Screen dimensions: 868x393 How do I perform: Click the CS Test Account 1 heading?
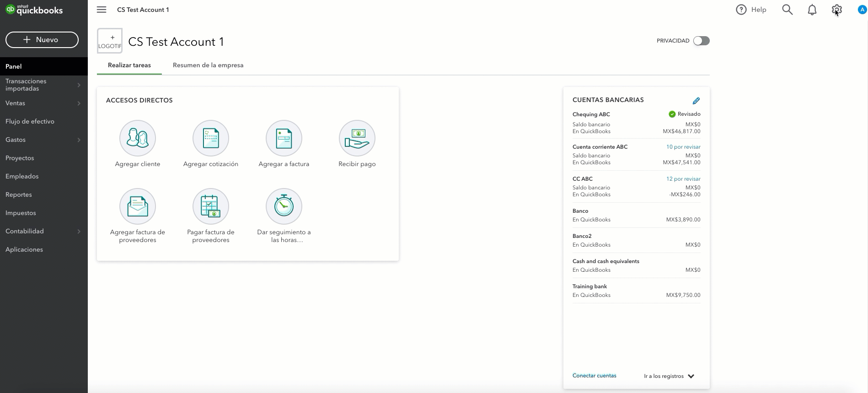(x=176, y=42)
